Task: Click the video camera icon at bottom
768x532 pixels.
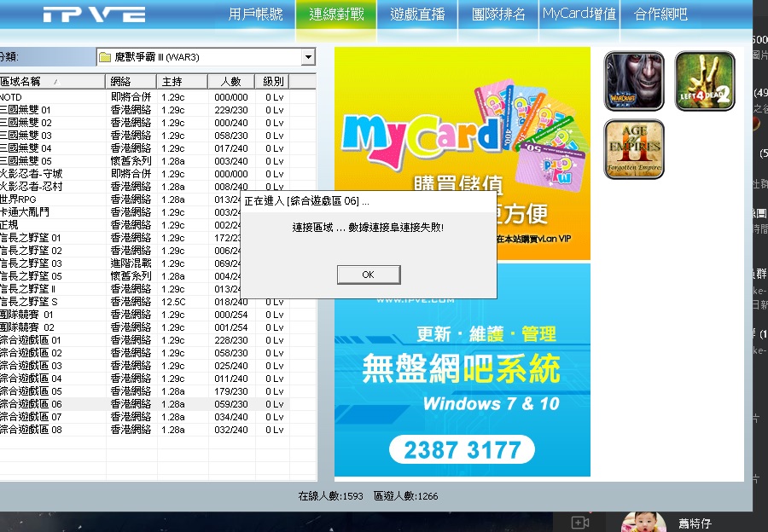Action: (x=581, y=522)
